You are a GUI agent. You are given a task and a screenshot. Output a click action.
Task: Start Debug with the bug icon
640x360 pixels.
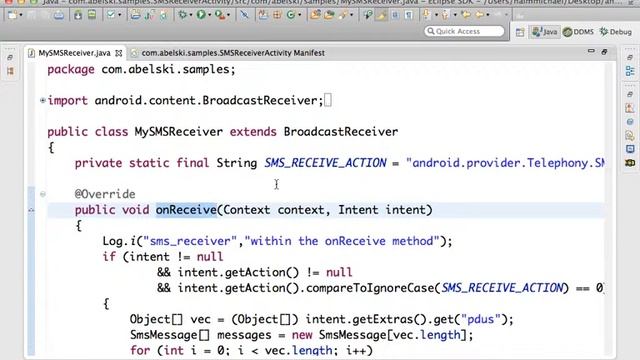click(182, 15)
